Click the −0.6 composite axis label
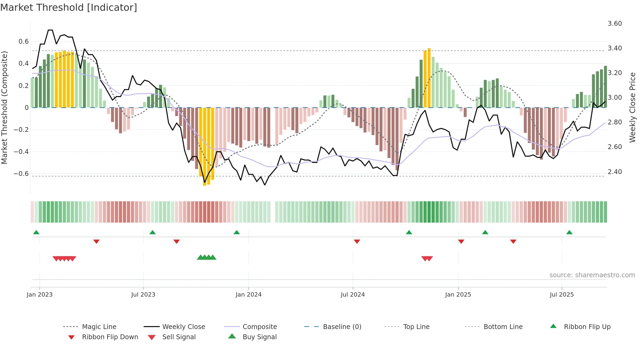This screenshot has height=362, width=644. pyautogui.click(x=21, y=174)
